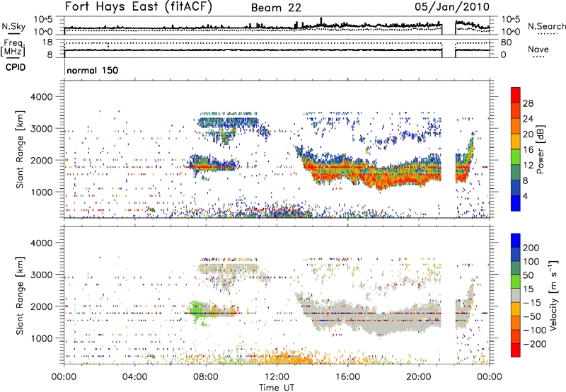Click the gray swatch of Velocity colorbar

pyautogui.click(x=516, y=295)
